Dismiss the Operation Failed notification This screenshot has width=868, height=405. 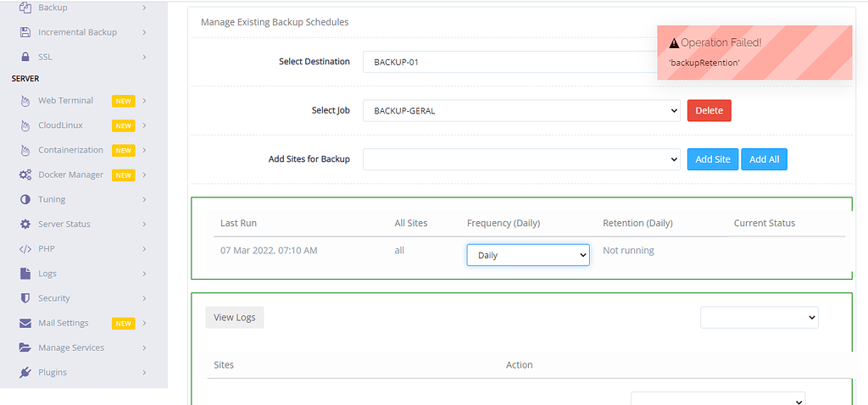(x=754, y=53)
